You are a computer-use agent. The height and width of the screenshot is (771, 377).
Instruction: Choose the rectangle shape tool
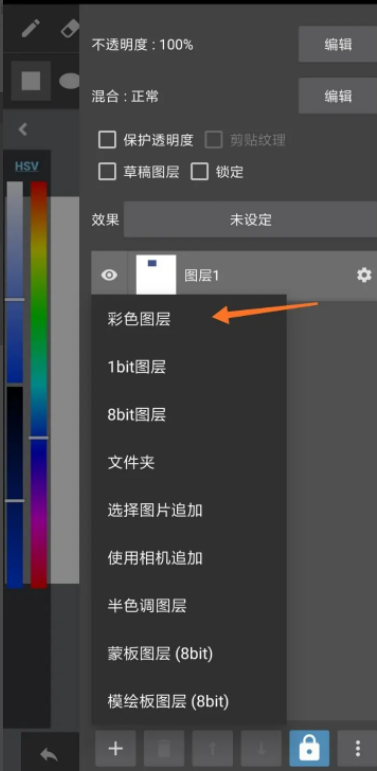coord(31,81)
